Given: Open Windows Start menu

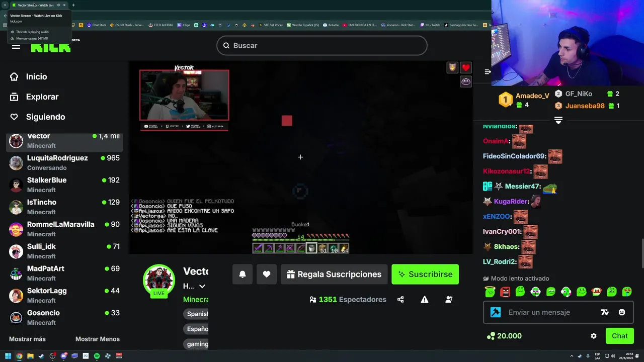Looking at the screenshot, I should [x=8, y=356].
